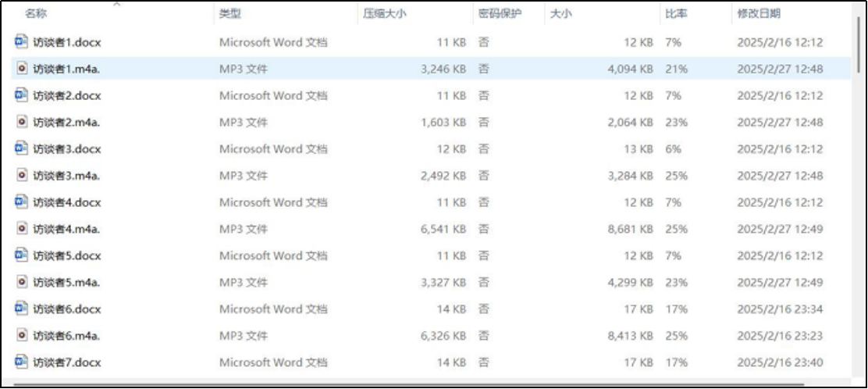Viewport: 868px width, 389px height.
Task: Select the file 访谈者4.m4a by name
Action: 66,229
